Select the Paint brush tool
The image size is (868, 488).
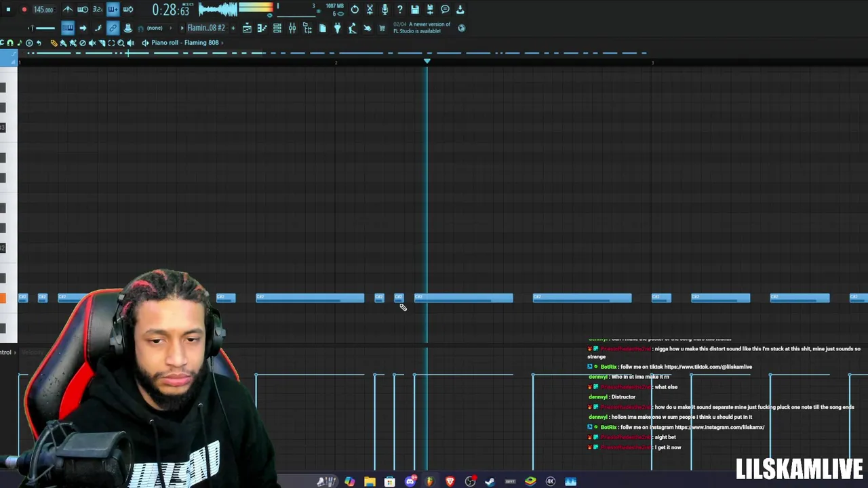(63, 43)
